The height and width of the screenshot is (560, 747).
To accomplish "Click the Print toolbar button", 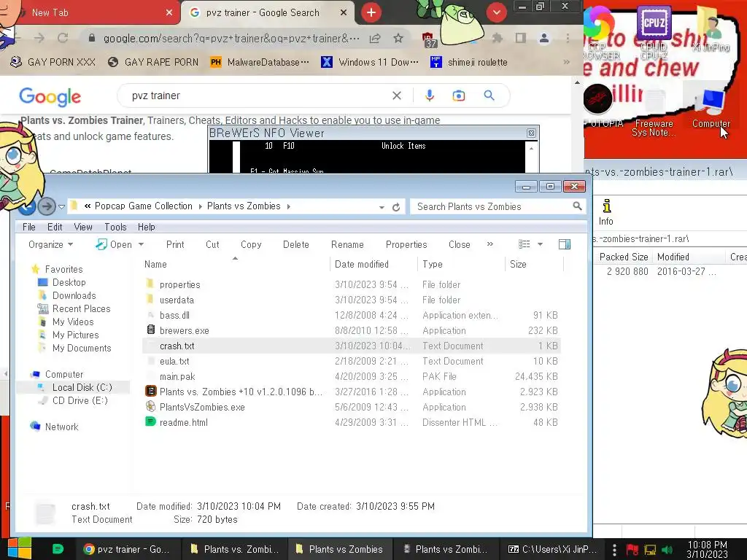I will tap(175, 244).
